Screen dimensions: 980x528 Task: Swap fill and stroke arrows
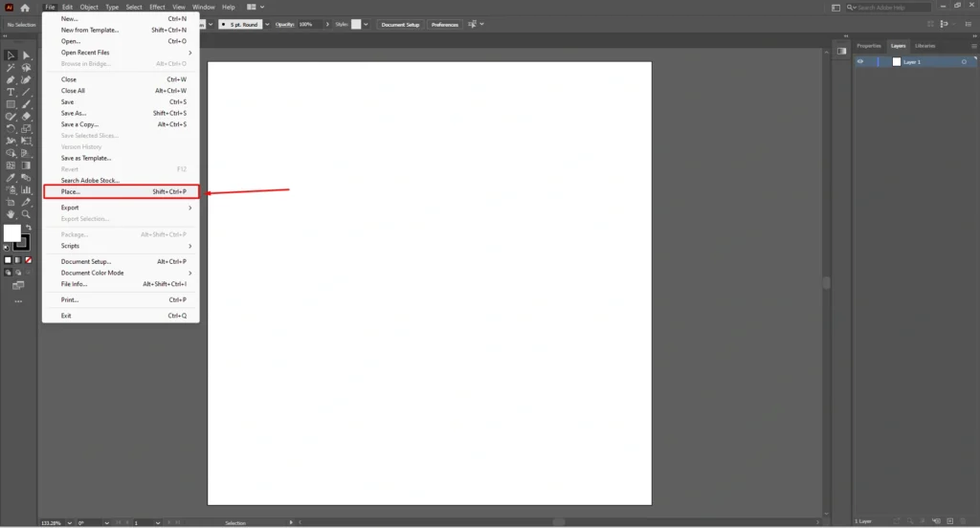click(29, 228)
